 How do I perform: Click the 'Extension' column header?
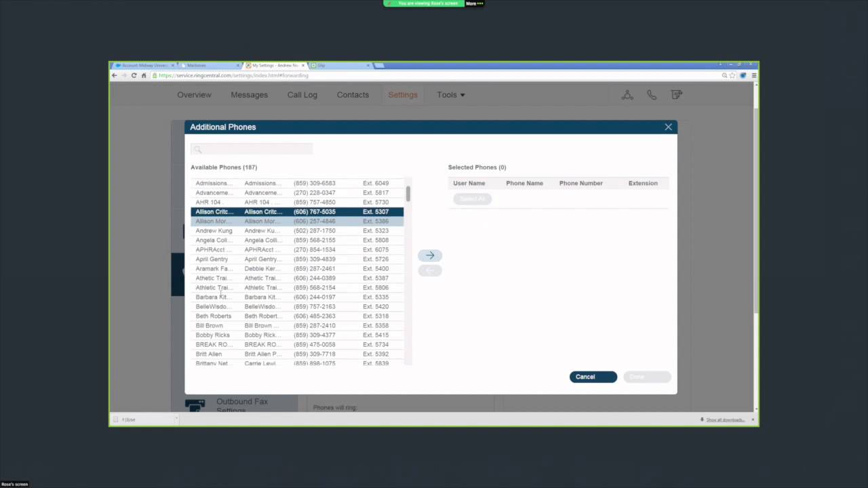(x=643, y=183)
